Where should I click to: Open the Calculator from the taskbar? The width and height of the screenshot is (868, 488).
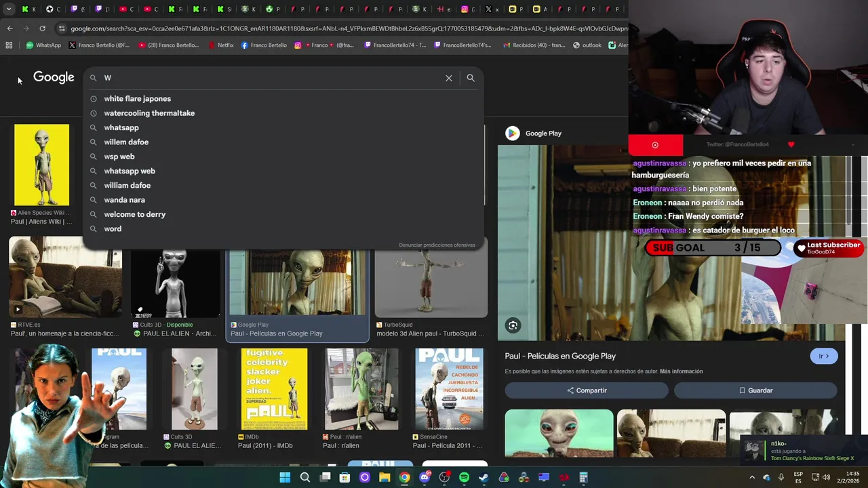[583, 477]
